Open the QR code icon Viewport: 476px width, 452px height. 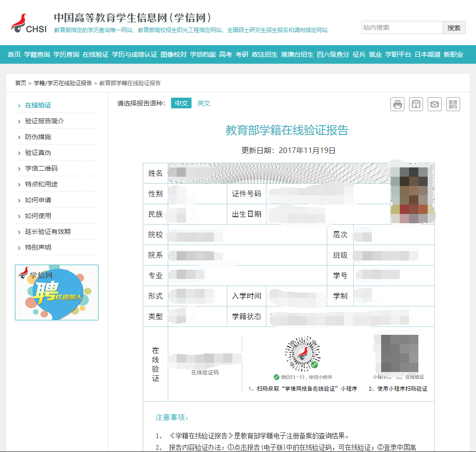pos(453,104)
